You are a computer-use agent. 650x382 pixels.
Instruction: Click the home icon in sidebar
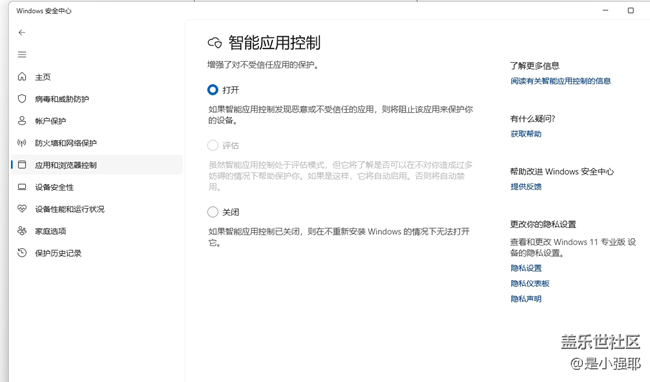tap(22, 77)
